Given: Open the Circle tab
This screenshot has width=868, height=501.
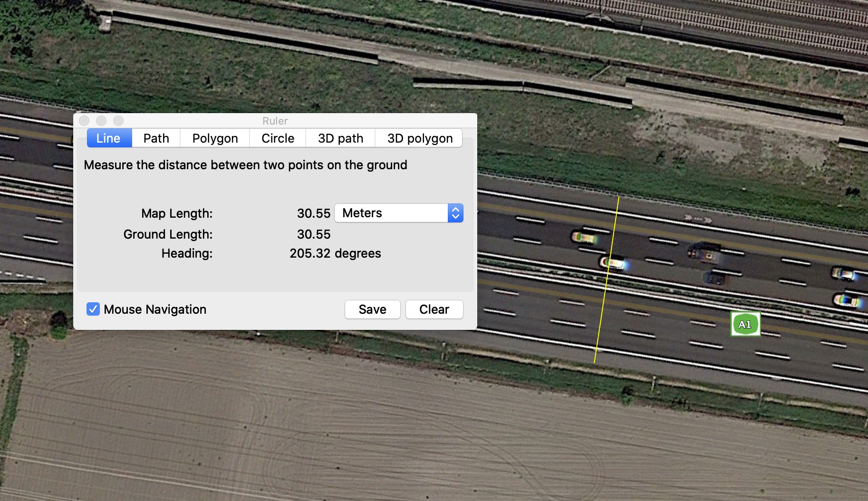Looking at the screenshot, I should click(278, 138).
